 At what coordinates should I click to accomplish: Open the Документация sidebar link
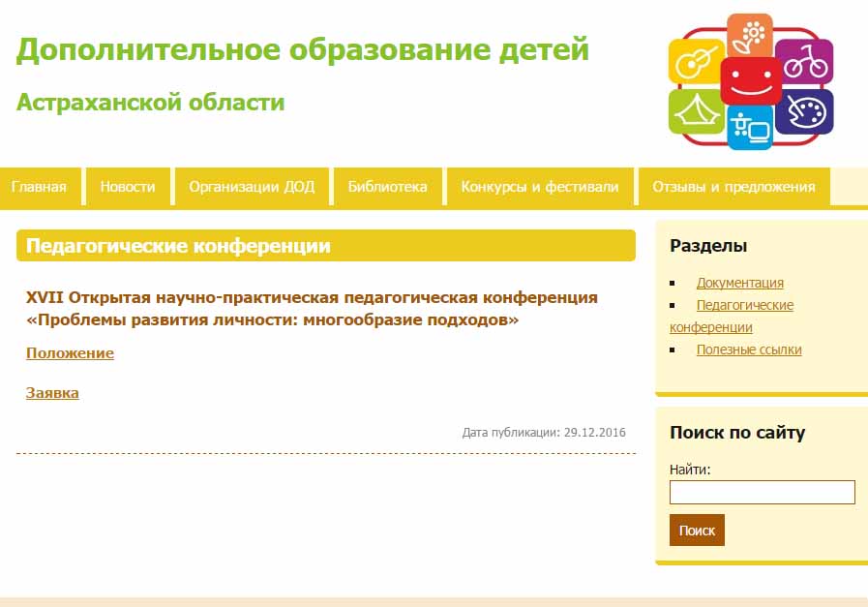pyautogui.click(x=740, y=283)
